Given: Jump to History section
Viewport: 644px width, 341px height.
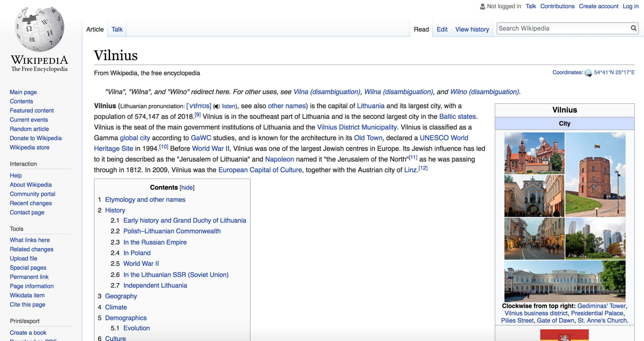Looking at the screenshot, I should click(x=115, y=210).
